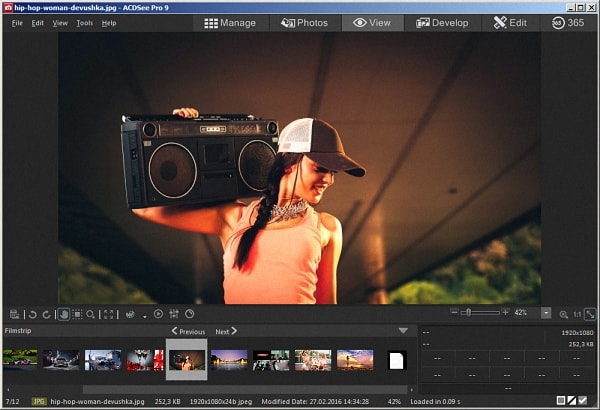Collapse the Filmstrip panel using triangle arrow
The width and height of the screenshot is (600, 410).
point(403,331)
